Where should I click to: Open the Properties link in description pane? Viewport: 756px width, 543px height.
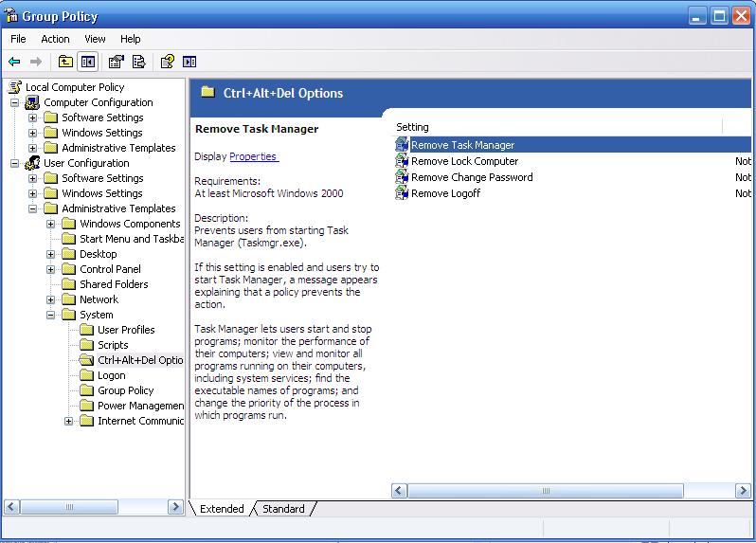253,156
